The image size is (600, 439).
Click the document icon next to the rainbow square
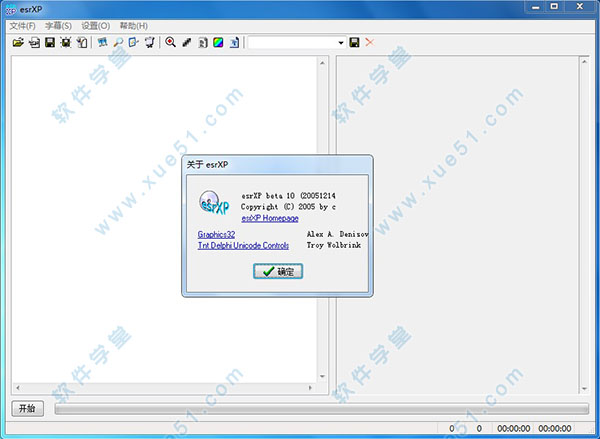coord(203,42)
